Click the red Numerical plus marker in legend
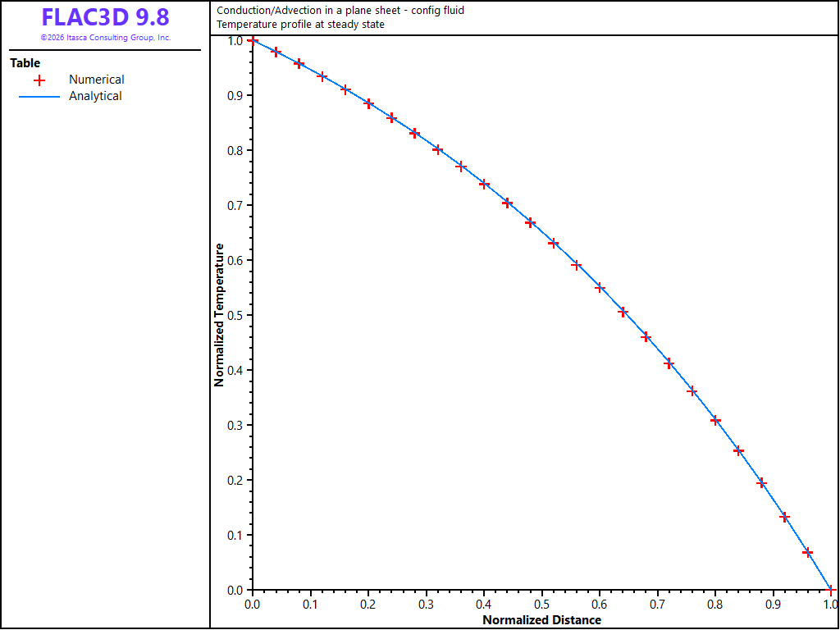The image size is (840, 630). pyautogui.click(x=39, y=80)
